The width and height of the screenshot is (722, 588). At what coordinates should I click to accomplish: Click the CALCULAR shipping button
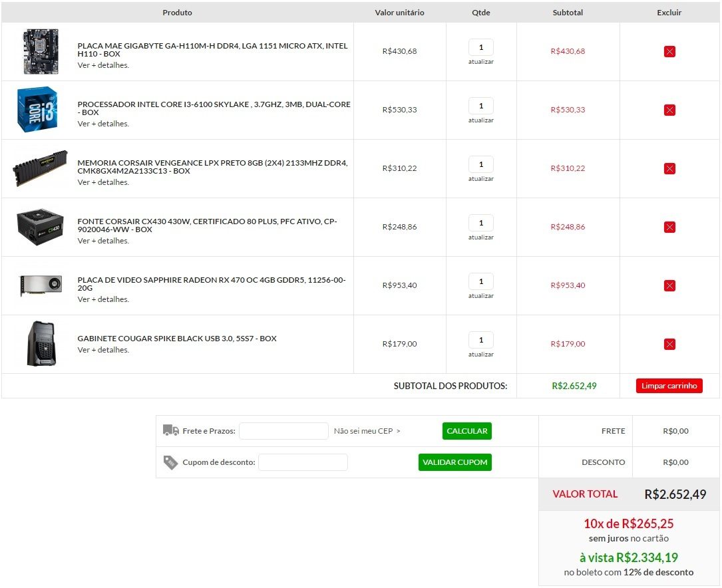(467, 431)
